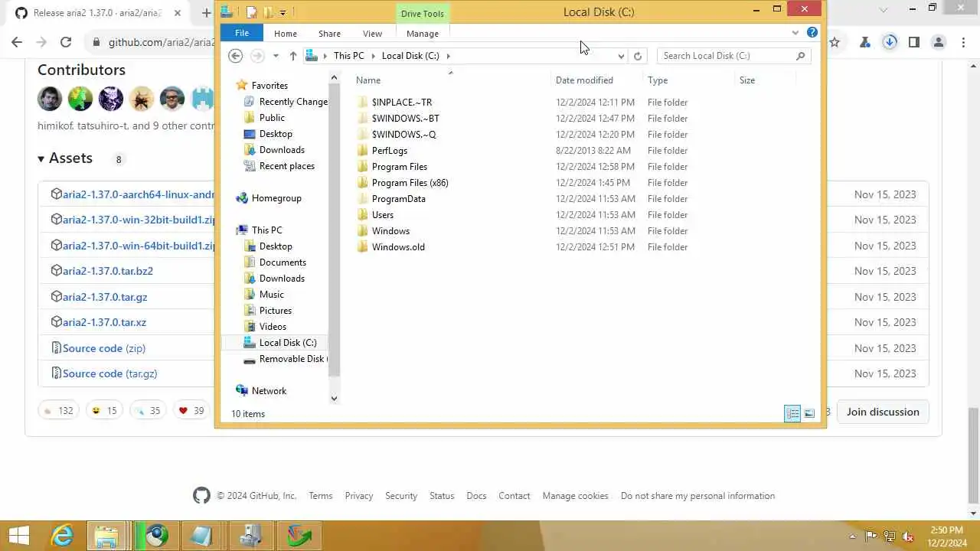Select the $INPLACE.~TR folder
The width and height of the screenshot is (980, 551).
click(x=401, y=103)
